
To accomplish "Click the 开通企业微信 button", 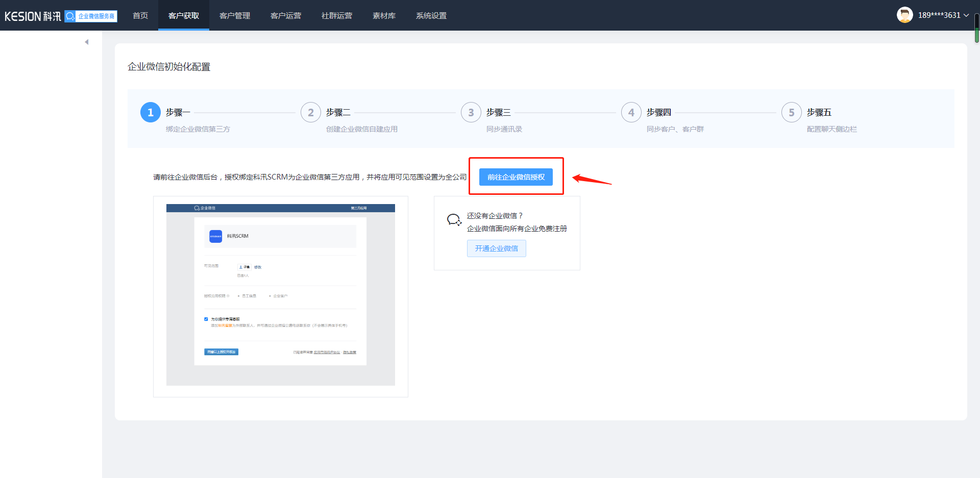I will (x=496, y=248).
